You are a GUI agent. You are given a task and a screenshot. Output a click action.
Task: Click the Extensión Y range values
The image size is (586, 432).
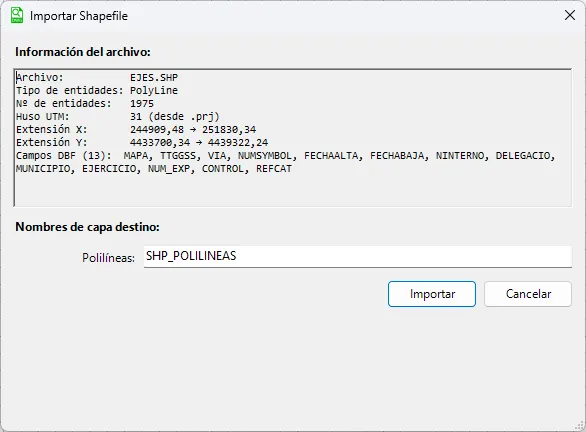[x=199, y=142]
